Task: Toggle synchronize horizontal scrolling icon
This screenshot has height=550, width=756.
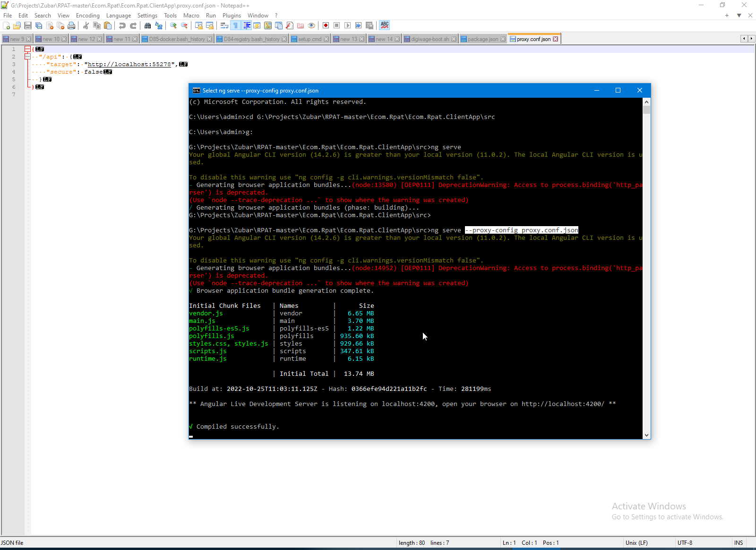Action: (210, 25)
